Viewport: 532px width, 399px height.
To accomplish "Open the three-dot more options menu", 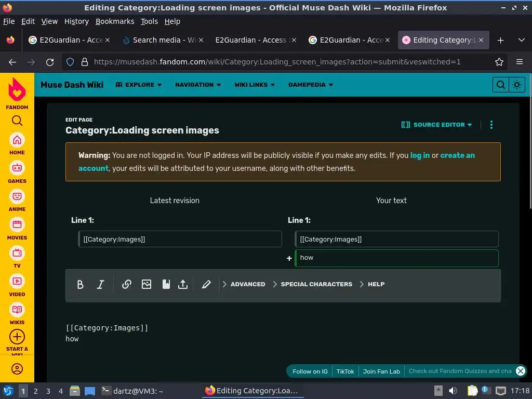I will pyautogui.click(x=491, y=125).
